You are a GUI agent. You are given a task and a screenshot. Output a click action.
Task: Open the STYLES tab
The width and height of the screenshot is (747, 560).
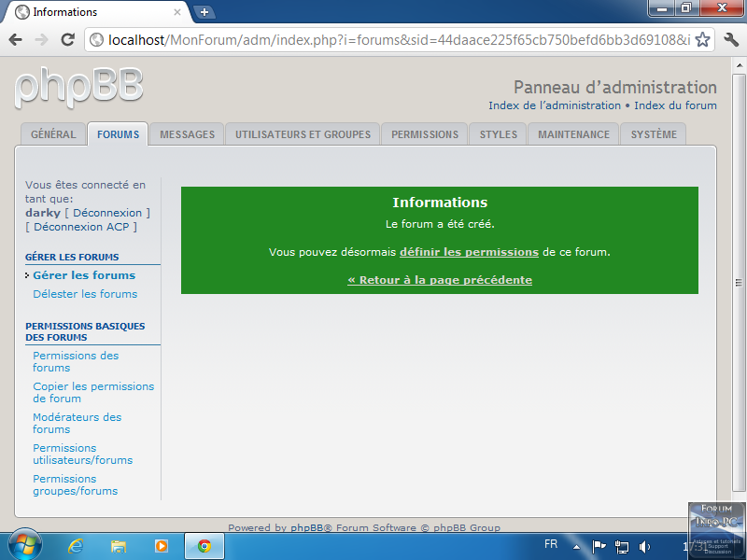pyautogui.click(x=499, y=134)
